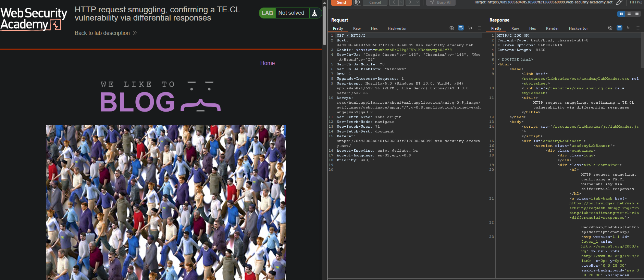Click the Response panel heading

(x=499, y=20)
